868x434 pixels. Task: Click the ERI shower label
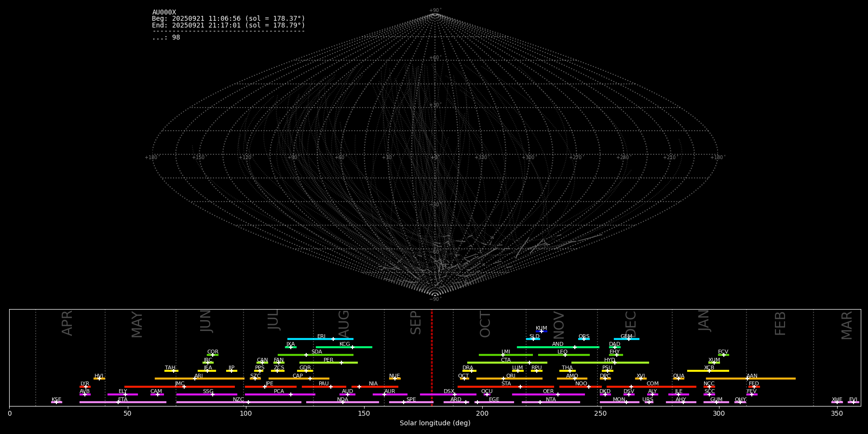pyautogui.click(x=321, y=337)
